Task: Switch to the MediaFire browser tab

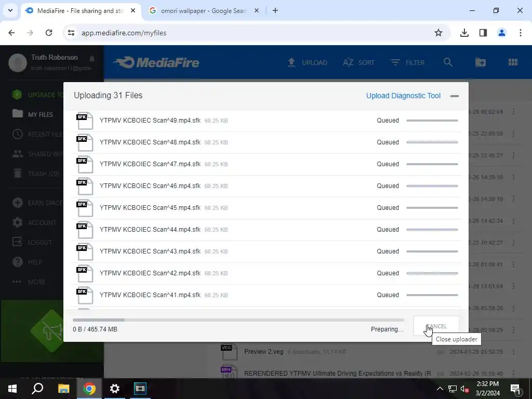Action: point(81,11)
